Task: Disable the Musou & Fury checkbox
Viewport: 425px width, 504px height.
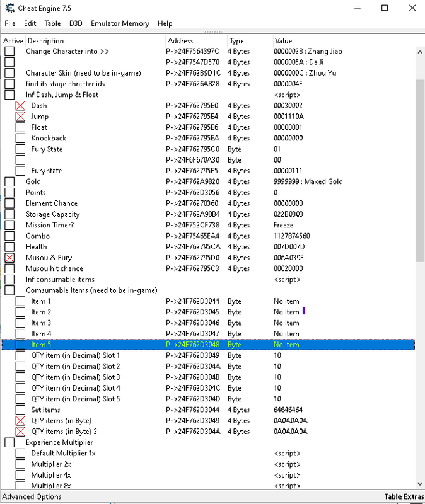Action: [x=9, y=258]
